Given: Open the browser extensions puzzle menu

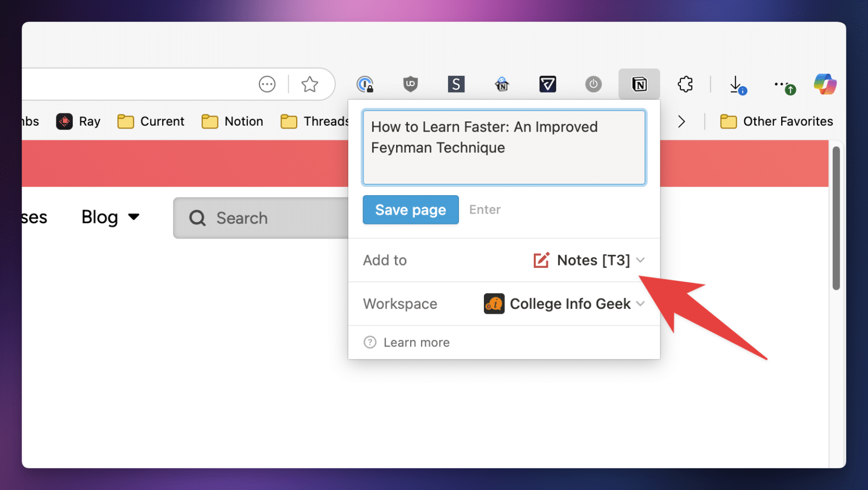Looking at the screenshot, I should (685, 84).
